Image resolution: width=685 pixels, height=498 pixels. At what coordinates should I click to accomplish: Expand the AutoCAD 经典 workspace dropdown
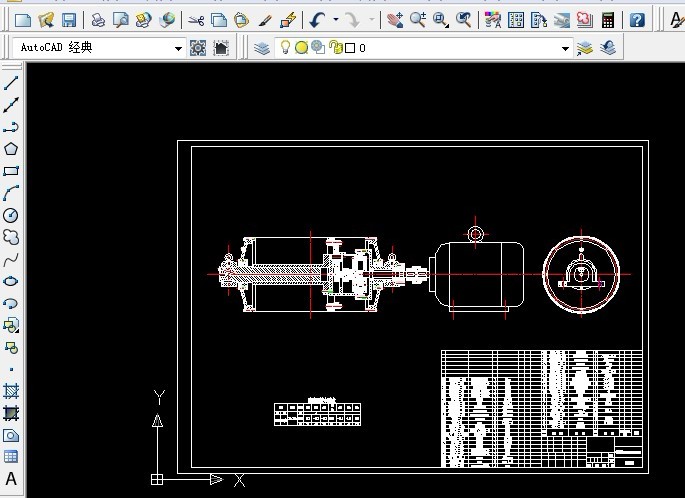click(179, 48)
